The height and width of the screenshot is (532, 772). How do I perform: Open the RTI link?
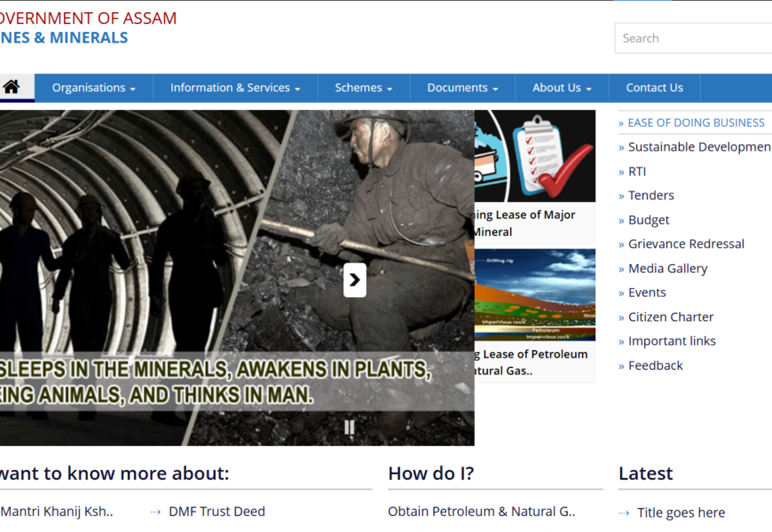637,171
